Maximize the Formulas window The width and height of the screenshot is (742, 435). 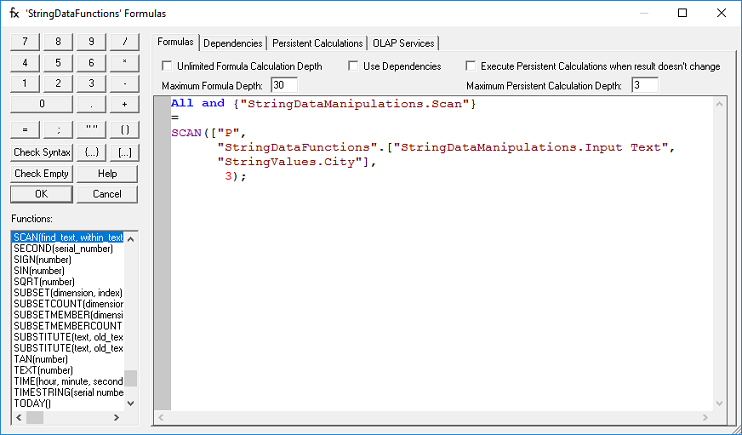click(682, 13)
